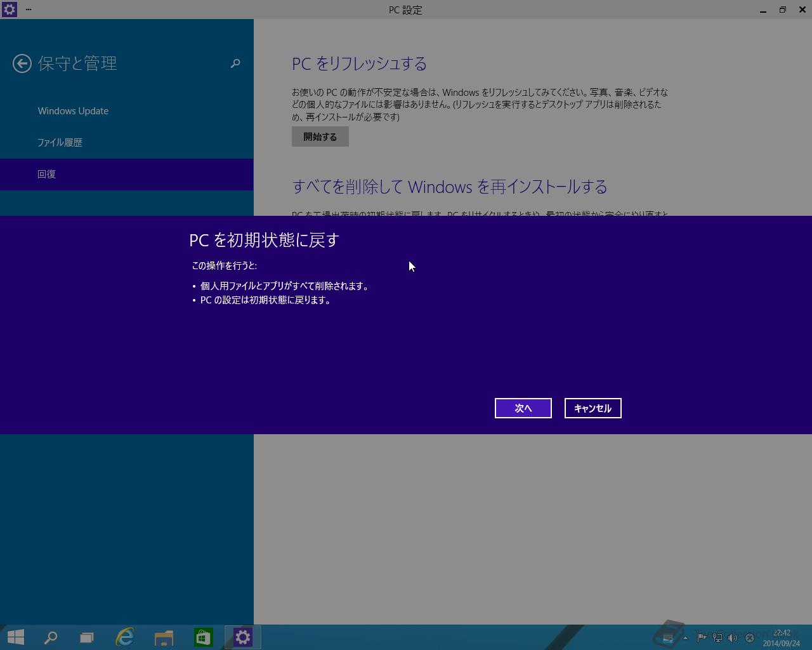Open File Explorer from taskbar
812x650 pixels.
click(x=164, y=637)
